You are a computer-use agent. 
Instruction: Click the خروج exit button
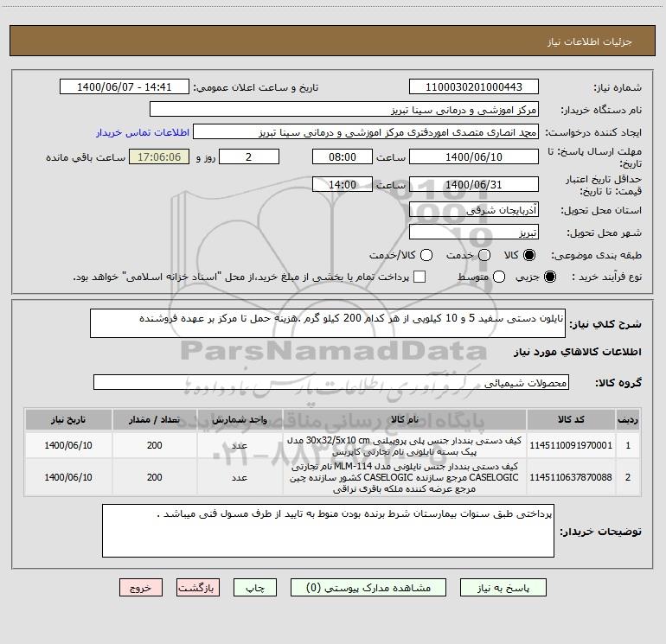coord(141,588)
